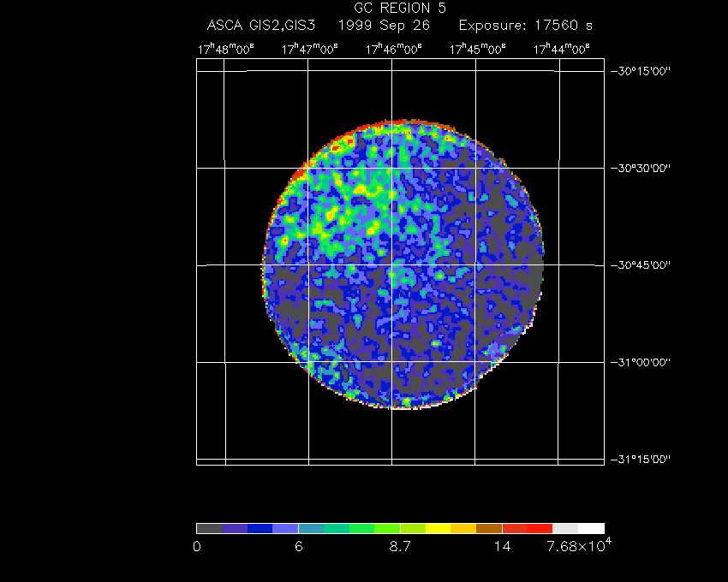Click the 17h46m00s right ascension label
The height and width of the screenshot is (582, 728).
[394, 49]
